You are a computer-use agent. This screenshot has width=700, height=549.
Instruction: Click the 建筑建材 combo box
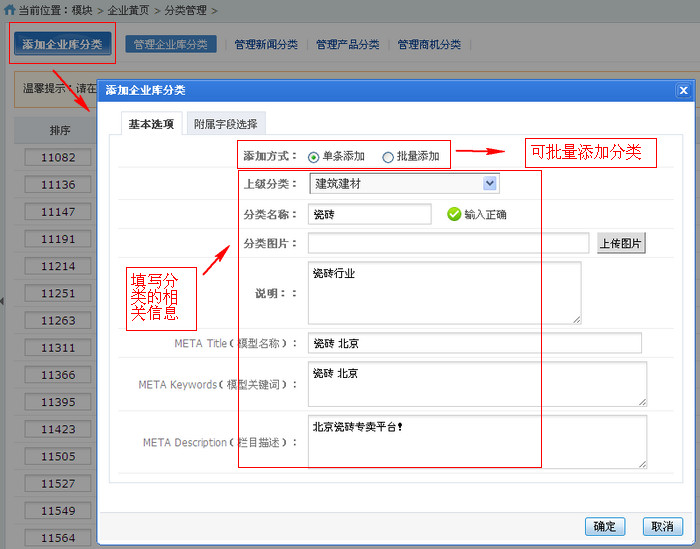click(404, 183)
